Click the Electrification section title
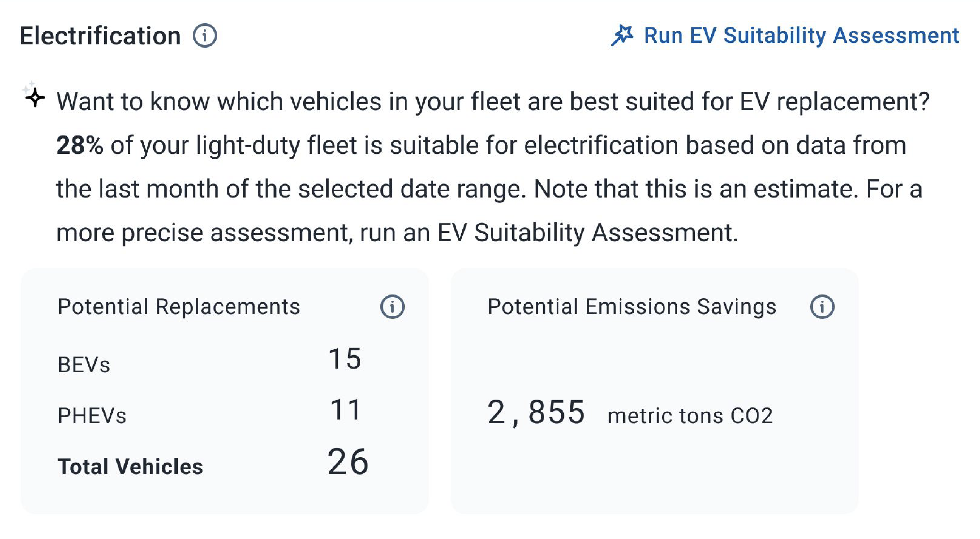This screenshot has width=980, height=539. click(101, 35)
